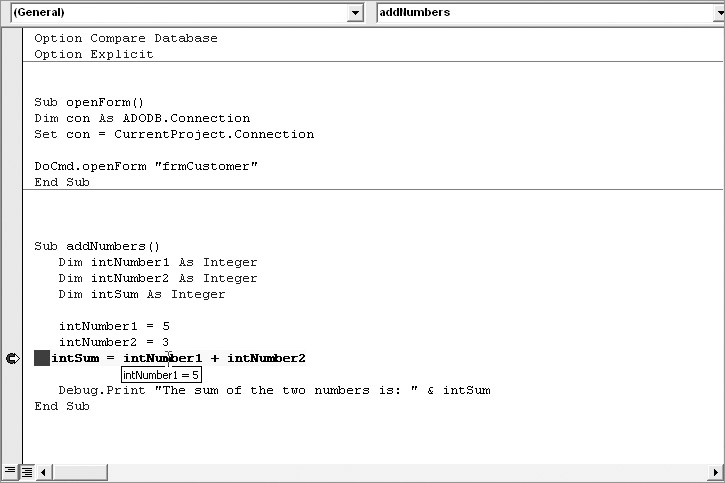Toggle breakpoint in margin beside DoCmd.openForm line
725x483 pixels.
(12, 166)
